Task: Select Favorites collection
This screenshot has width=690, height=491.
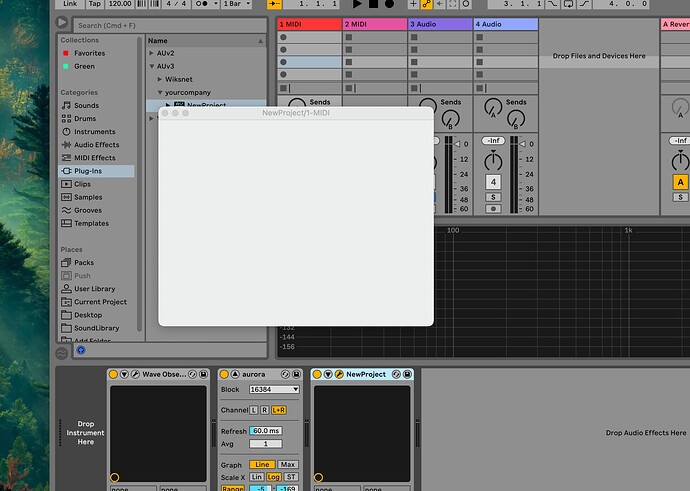Action: tap(89, 53)
